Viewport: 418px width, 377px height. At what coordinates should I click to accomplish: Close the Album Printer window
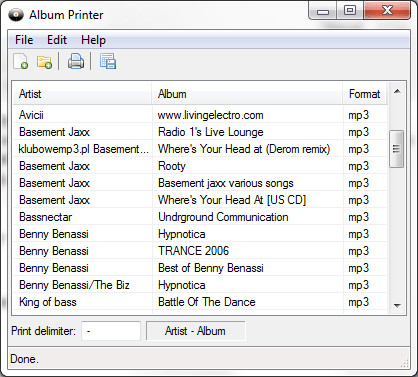387,11
